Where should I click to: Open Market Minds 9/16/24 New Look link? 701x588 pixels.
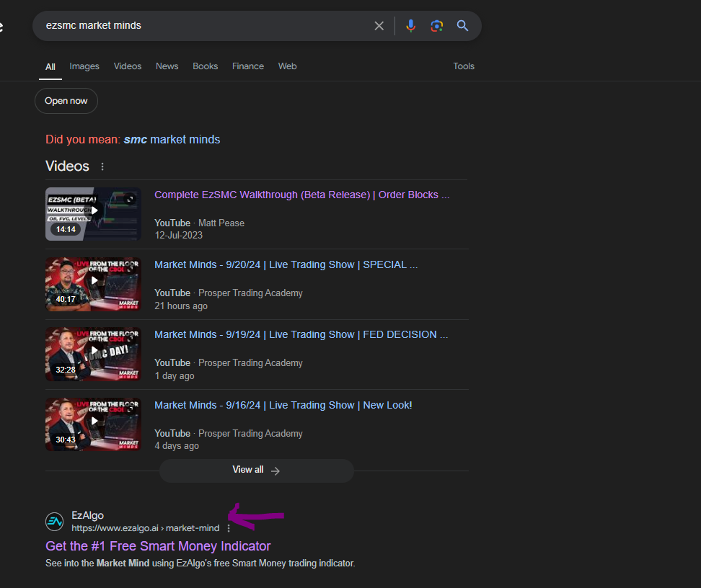(283, 405)
